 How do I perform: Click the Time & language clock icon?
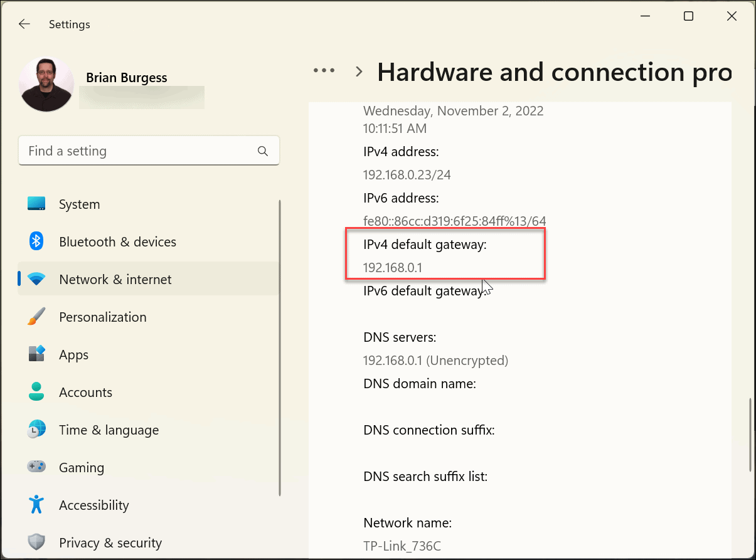pos(36,429)
